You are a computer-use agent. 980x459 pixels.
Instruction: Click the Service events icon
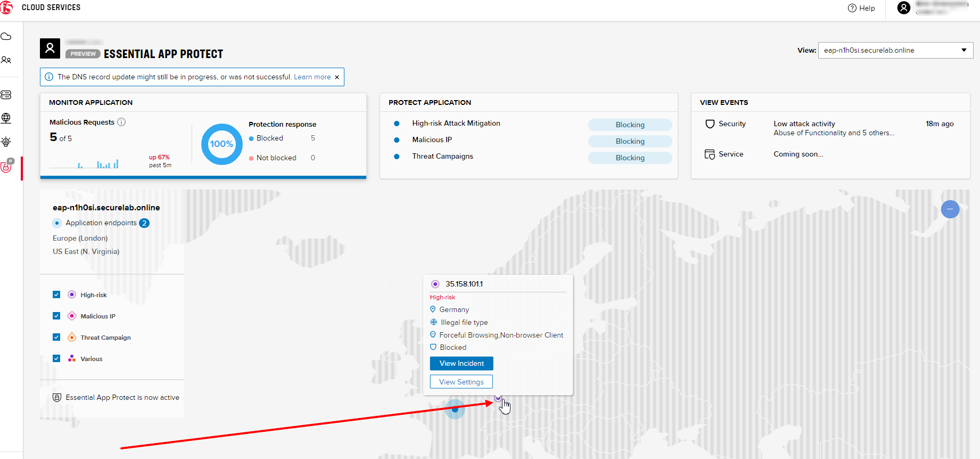coord(710,154)
